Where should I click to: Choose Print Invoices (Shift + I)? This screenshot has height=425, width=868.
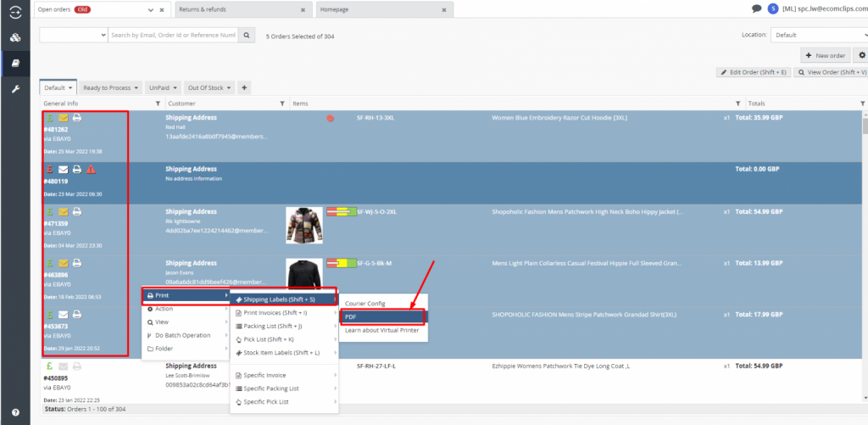click(283, 312)
